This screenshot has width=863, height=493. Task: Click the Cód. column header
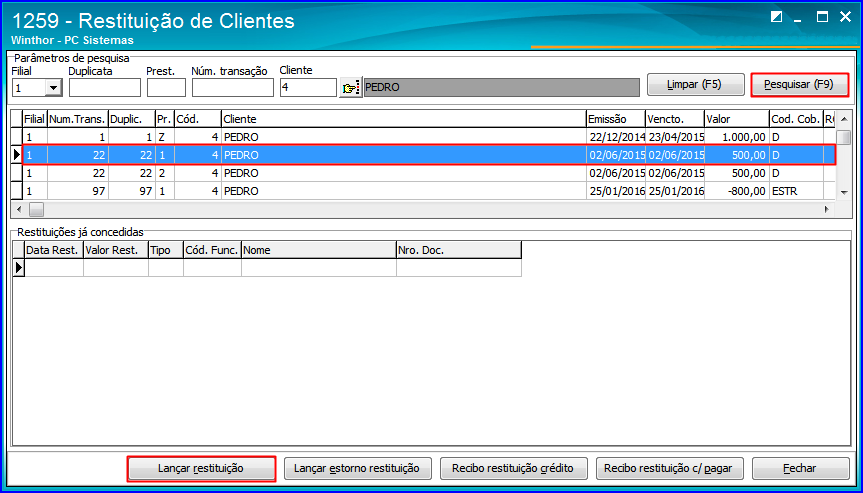[x=198, y=119]
